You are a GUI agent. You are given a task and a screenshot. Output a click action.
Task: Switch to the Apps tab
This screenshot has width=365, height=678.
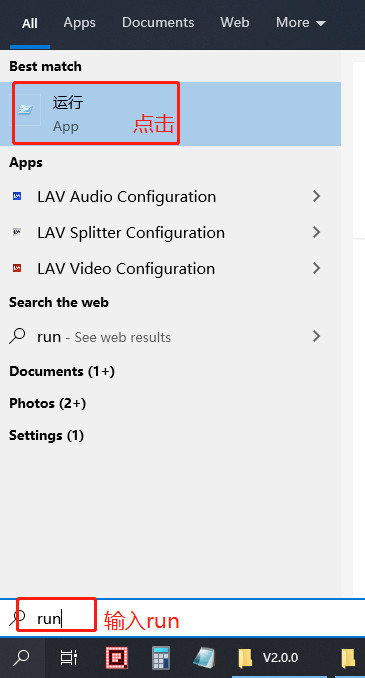pos(80,22)
